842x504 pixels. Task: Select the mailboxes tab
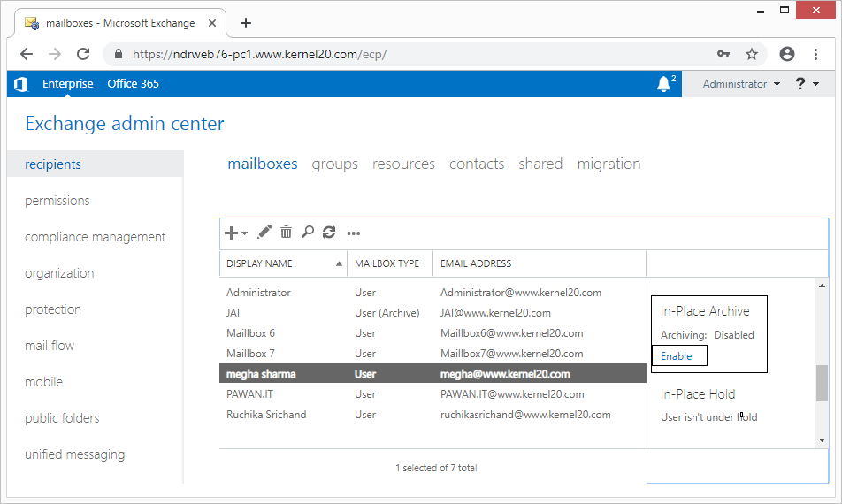click(263, 164)
